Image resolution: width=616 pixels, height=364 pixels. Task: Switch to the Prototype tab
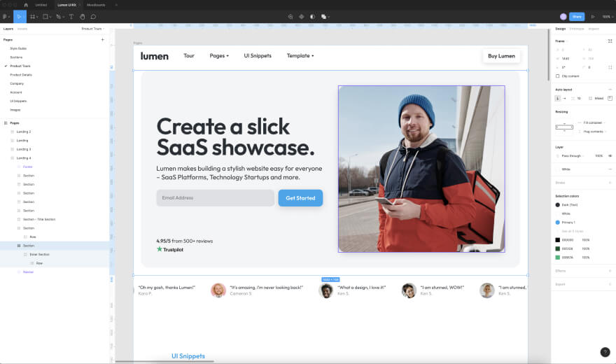point(577,29)
